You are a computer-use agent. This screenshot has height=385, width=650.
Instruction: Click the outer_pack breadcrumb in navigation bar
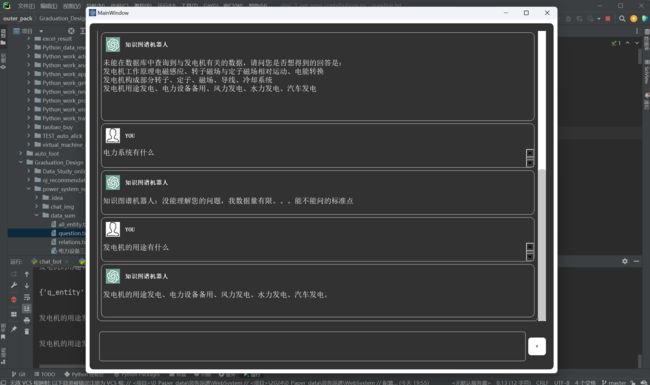pos(17,19)
